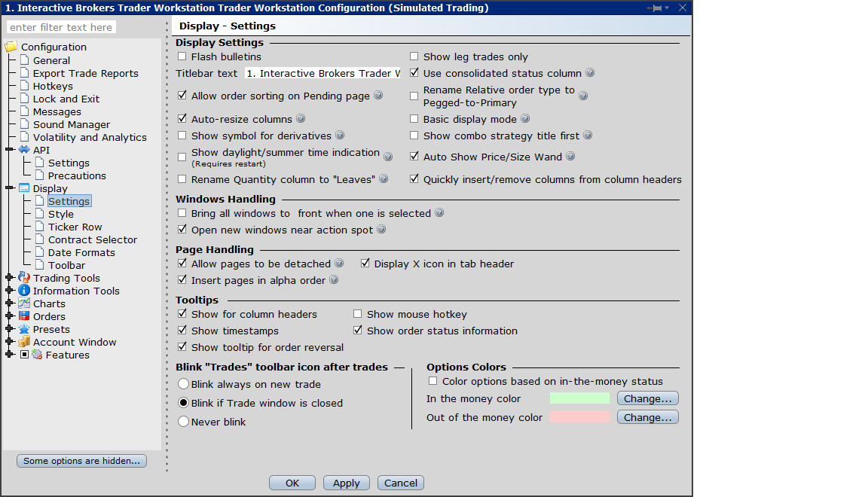The image size is (868, 497).
Task: Expand the Presets tree node
Action: coord(9,329)
